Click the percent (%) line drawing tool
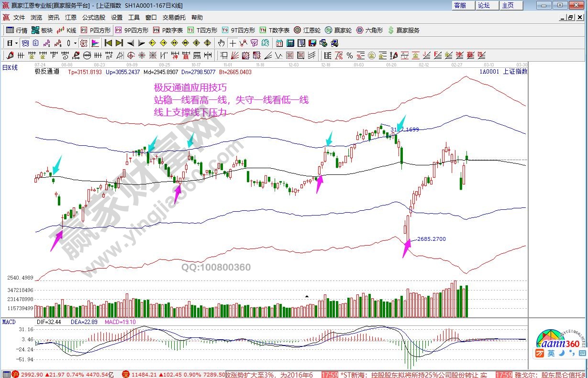This screenshot has width=588, height=378. (349, 55)
